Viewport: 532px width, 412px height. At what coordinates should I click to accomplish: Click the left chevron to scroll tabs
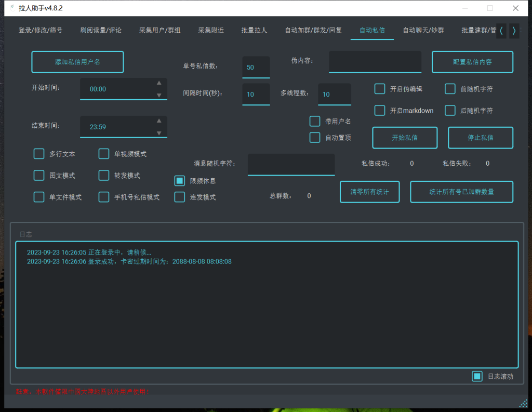pos(500,31)
